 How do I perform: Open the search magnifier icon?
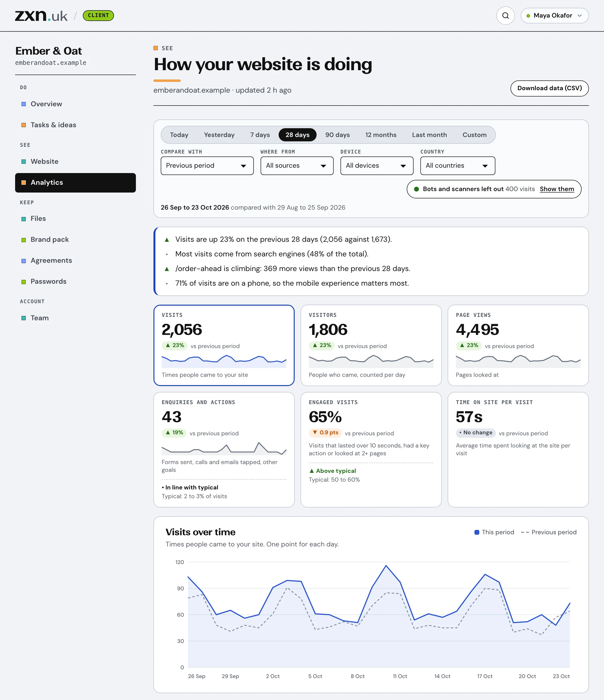(505, 16)
